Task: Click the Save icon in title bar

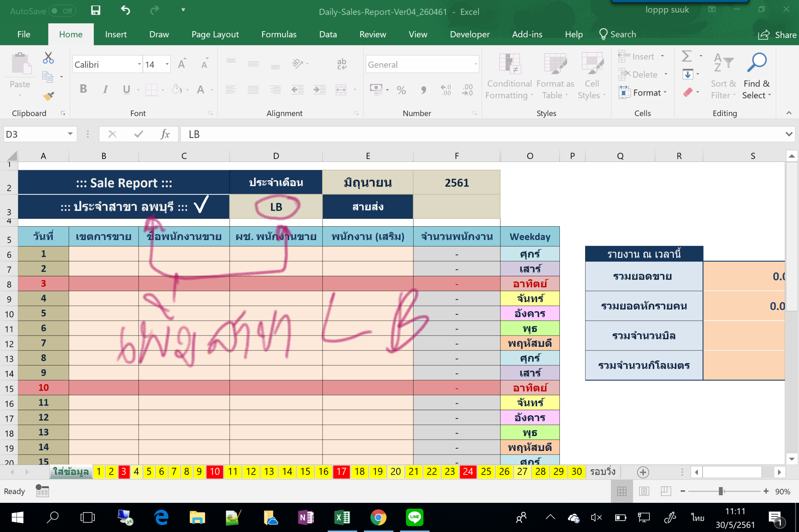Action: (x=95, y=10)
